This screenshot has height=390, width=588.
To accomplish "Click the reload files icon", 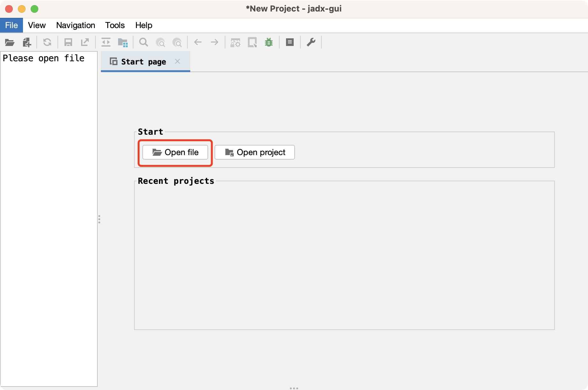I will [47, 42].
